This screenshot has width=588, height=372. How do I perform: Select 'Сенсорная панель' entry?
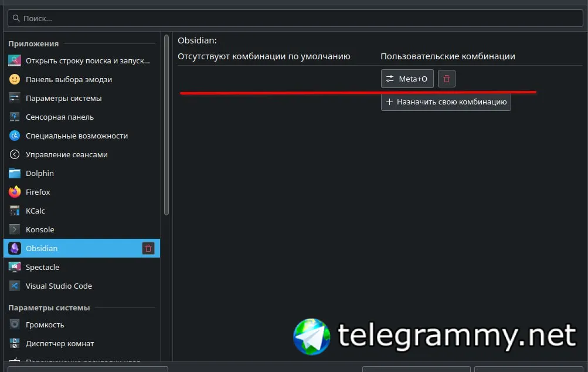pyautogui.click(x=81, y=117)
